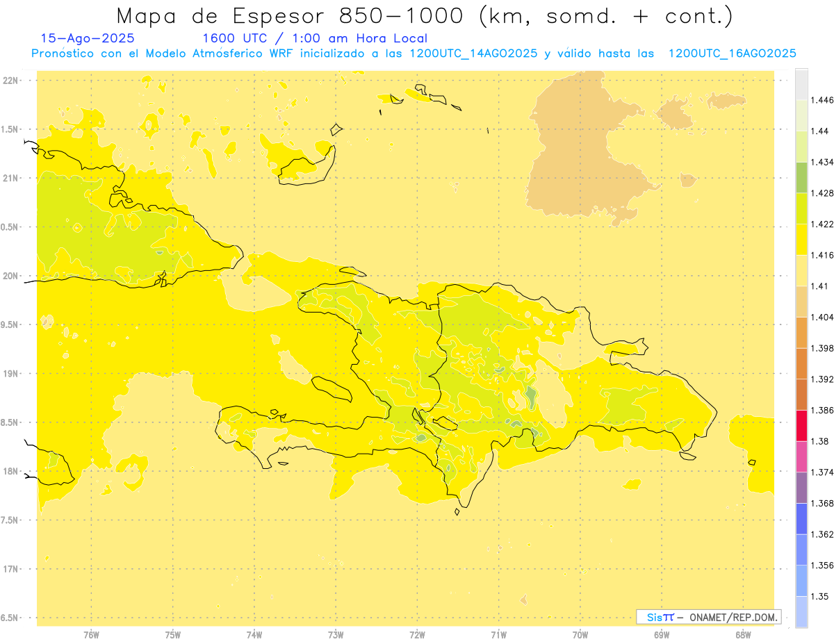Viewport: 834px width, 644px height.
Task: Pick the pink swatch between 1.374 and 1.38
Action: (x=801, y=456)
